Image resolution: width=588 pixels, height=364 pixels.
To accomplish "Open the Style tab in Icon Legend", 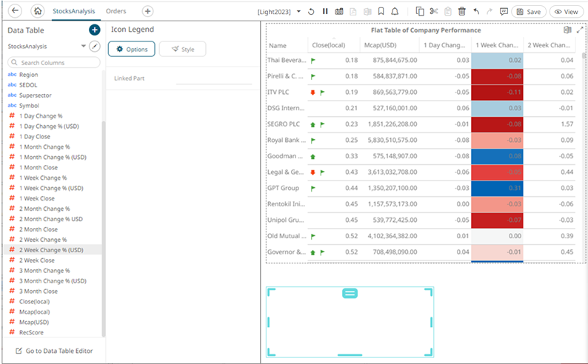I will (x=182, y=49).
